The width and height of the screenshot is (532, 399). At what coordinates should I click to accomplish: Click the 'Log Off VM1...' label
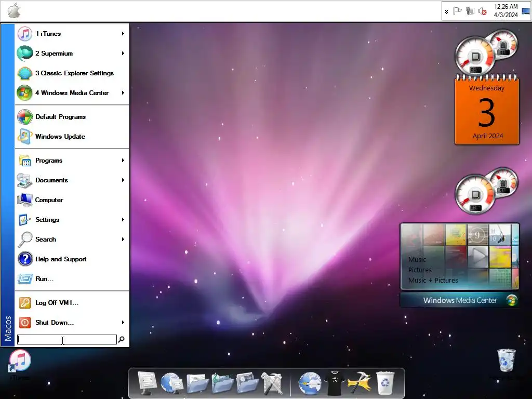(x=57, y=303)
